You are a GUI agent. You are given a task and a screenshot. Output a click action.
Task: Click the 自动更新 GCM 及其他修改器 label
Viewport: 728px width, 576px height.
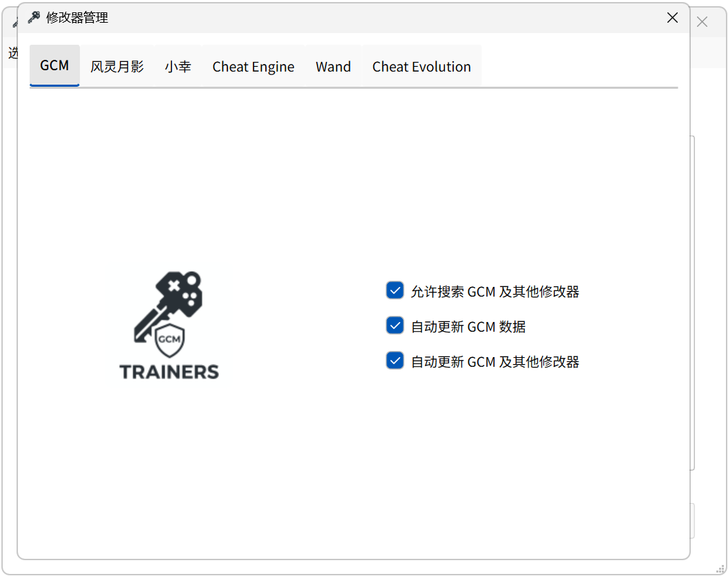pyautogui.click(x=495, y=362)
